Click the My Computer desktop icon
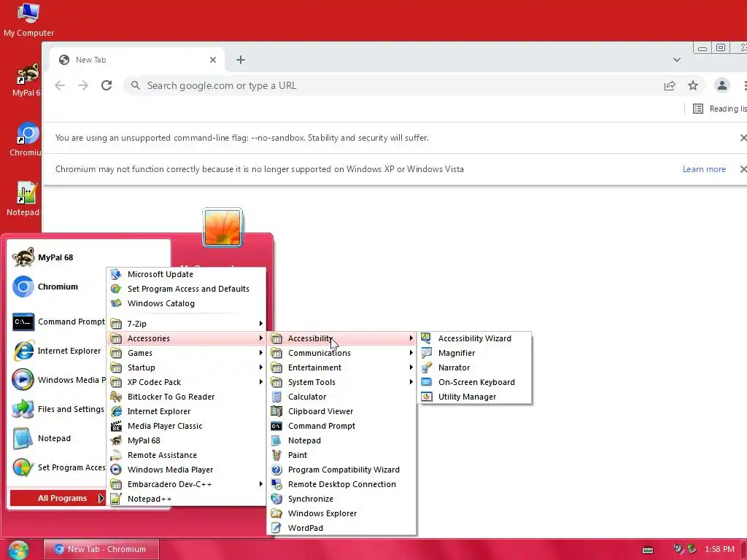747x560 pixels. [28, 20]
